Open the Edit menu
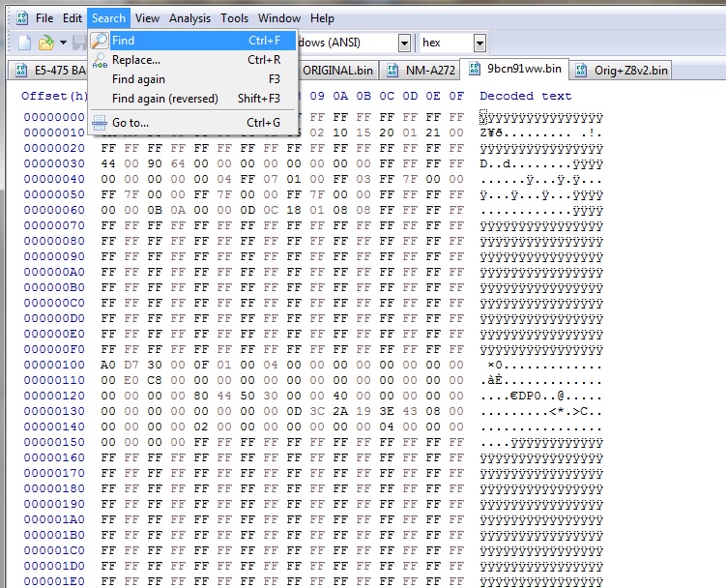 tap(73, 18)
